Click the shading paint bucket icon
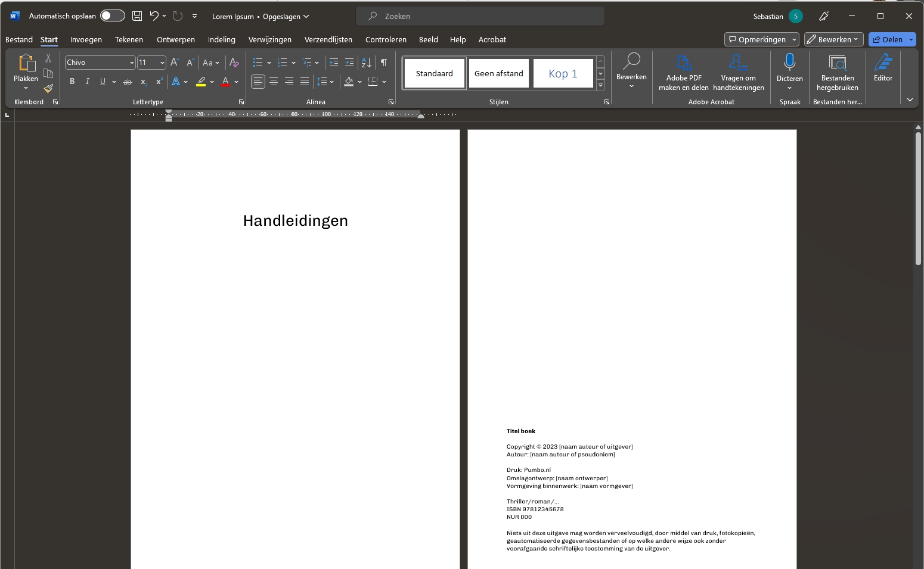 349,82
